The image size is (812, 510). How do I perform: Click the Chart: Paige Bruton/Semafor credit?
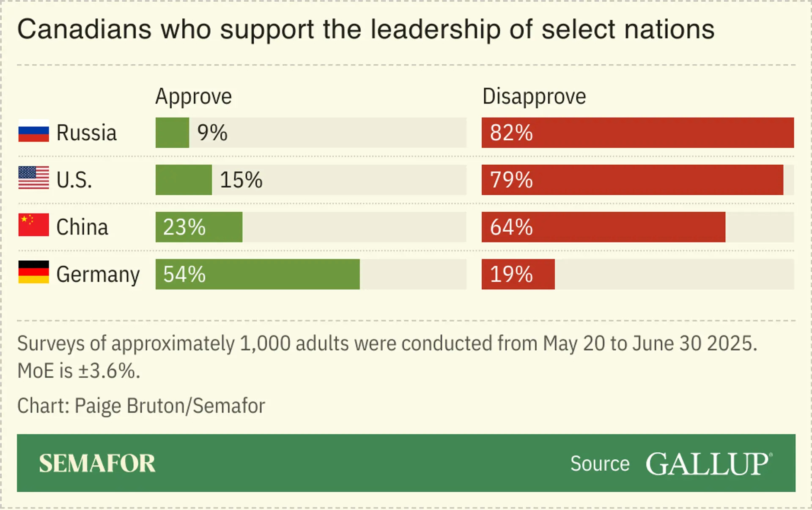pos(141,406)
